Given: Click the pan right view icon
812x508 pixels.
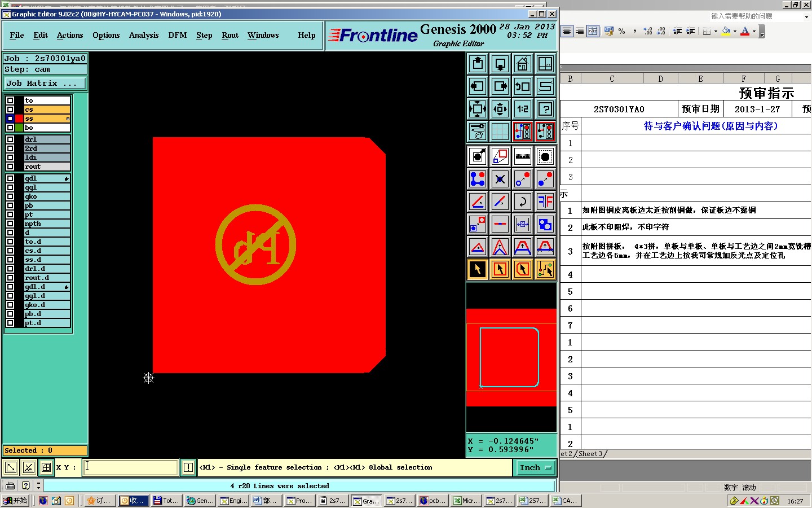Looking at the screenshot, I should [x=500, y=86].
